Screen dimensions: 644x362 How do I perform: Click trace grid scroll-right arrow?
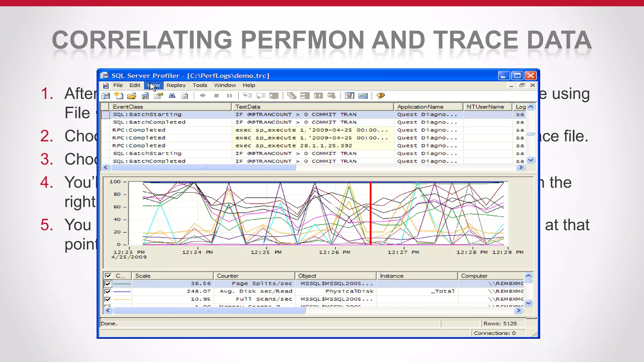[521, 167]
